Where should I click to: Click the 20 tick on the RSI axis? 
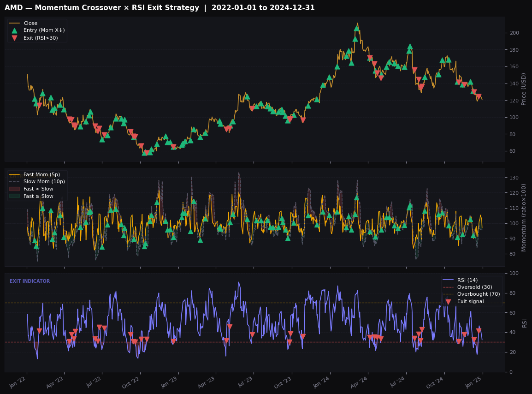pyautogui.click(x=513, y=352)
